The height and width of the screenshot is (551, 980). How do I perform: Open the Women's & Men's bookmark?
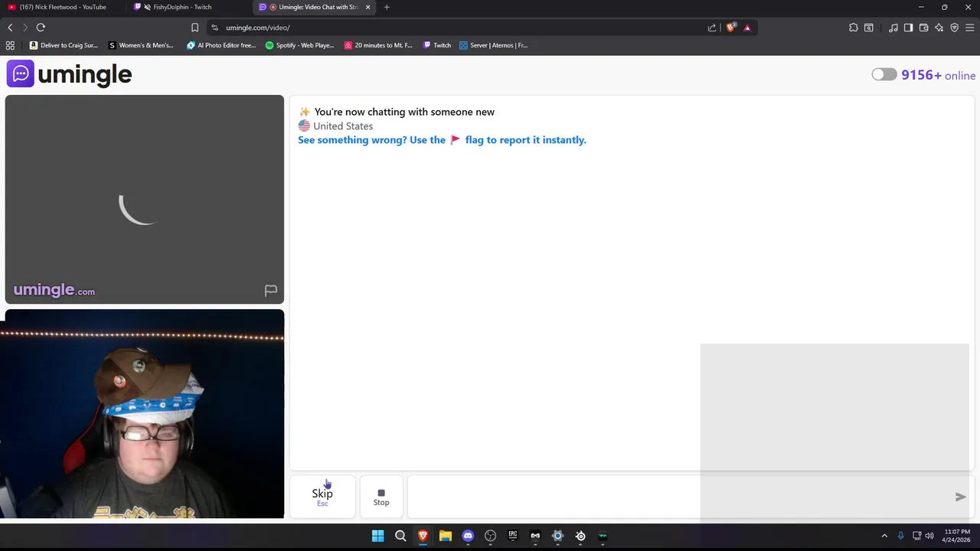141,45
